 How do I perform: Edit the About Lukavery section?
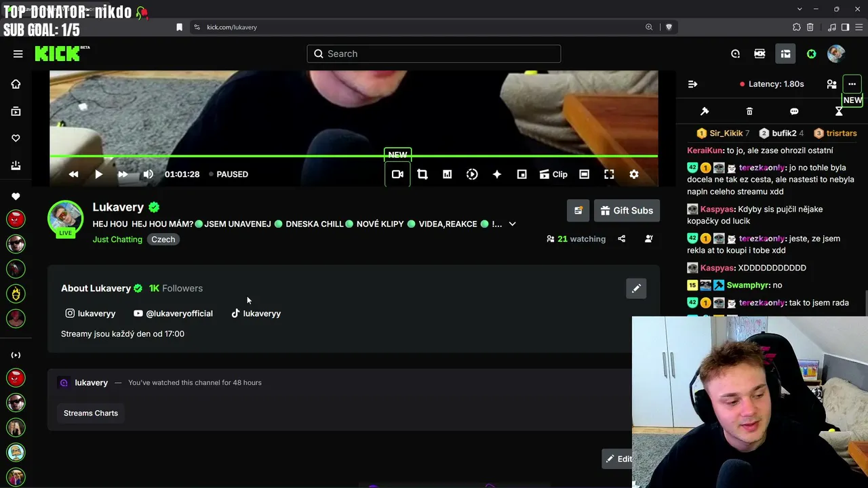click(636, 288)
